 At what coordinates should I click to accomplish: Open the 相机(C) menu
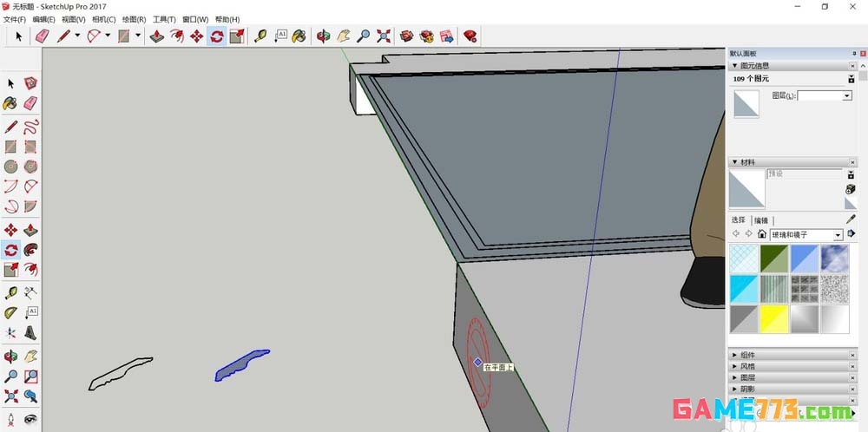[x=103, y=19]
